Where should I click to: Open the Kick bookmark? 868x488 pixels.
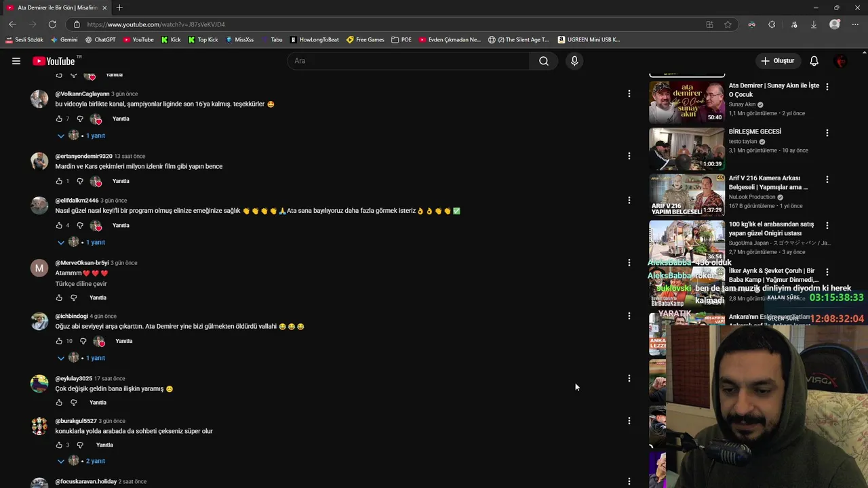(x=171, y=40)
